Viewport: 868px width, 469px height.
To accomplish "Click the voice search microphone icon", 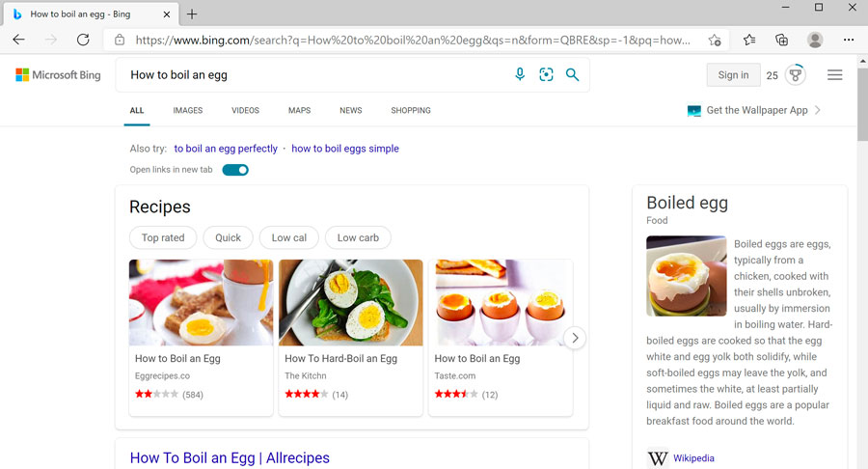I will [520, 74].
